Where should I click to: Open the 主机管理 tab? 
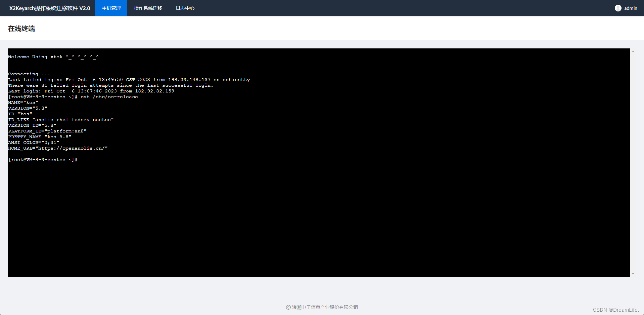pos(111,8)
